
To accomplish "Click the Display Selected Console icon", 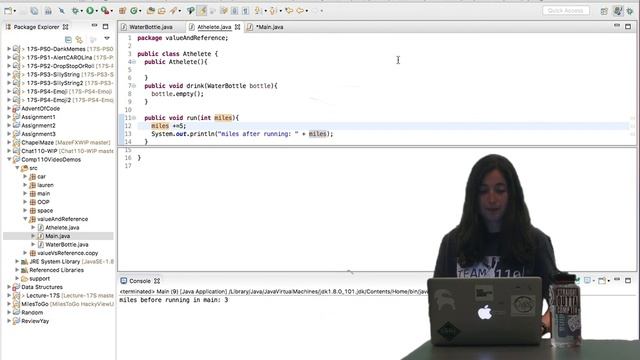I will pos(587,280).
